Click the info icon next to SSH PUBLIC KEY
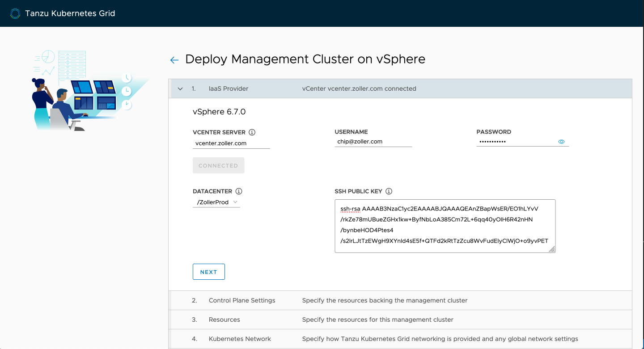644x349 pixels. pyautogui.click(x=389, y=191)
